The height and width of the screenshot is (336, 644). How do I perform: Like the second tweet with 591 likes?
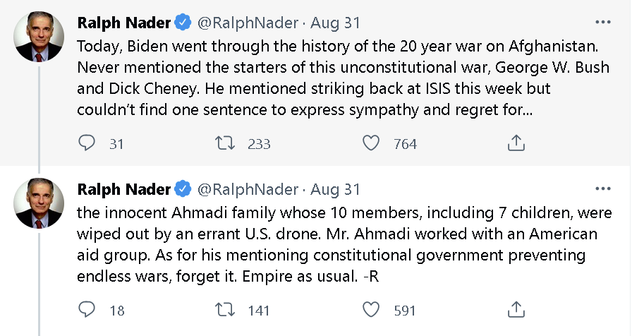pyautogui.click(x=371, y=310)
